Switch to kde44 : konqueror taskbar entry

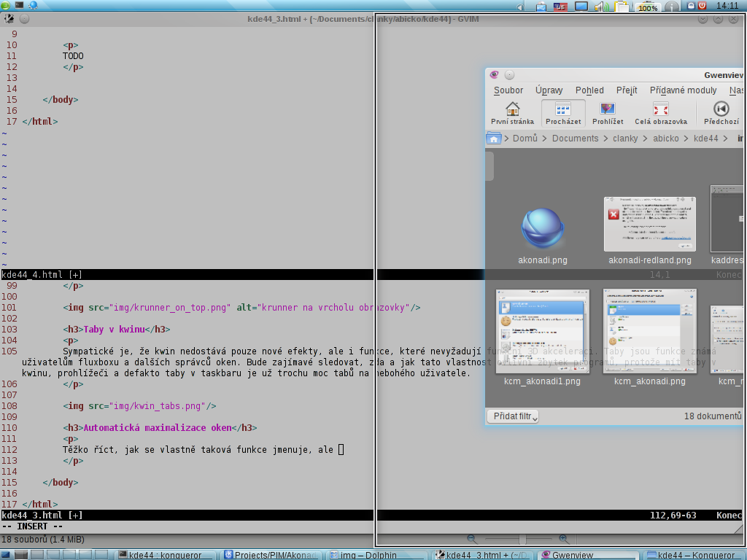coord(166,555)
